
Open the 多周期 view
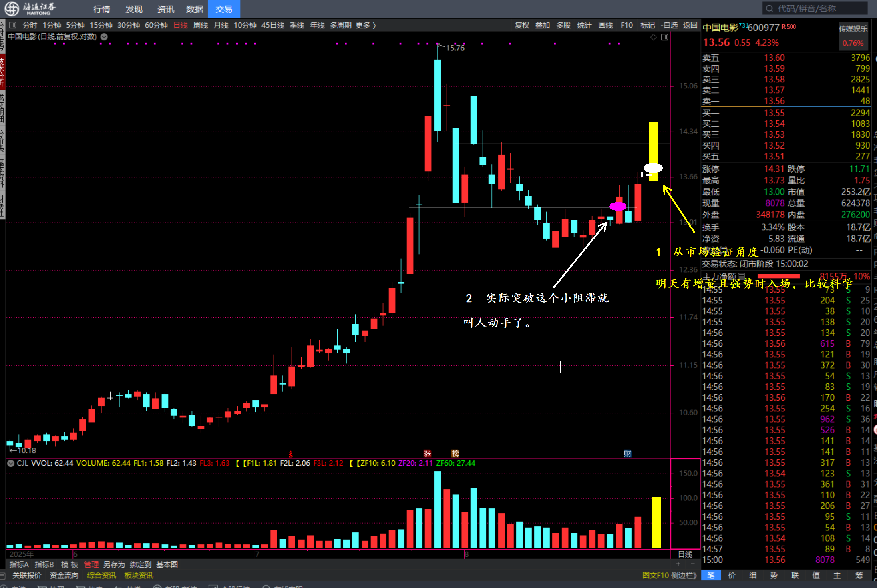[x=340, y=25]
